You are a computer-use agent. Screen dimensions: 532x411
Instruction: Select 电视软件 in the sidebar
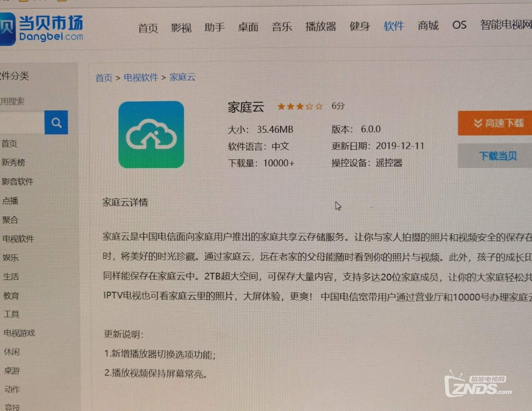(18, 239)
